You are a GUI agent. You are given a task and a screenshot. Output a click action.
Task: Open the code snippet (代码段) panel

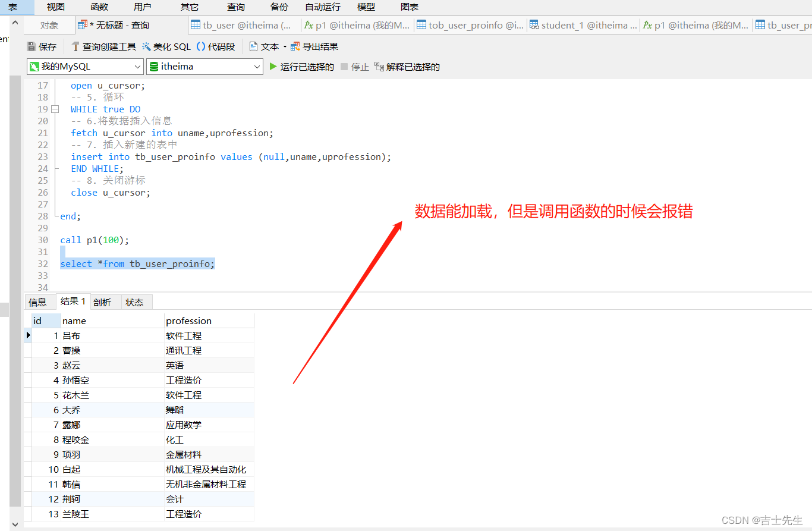[x=216, y=46]
